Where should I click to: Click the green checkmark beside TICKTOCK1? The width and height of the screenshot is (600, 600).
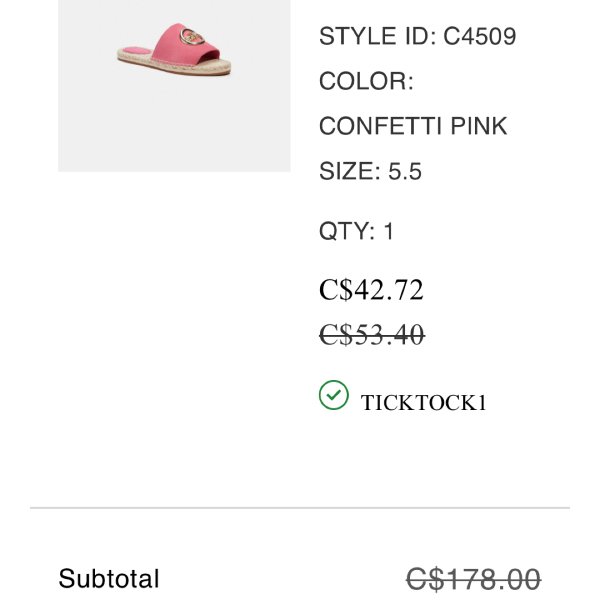pyautogui.click(x=334, y=396)
